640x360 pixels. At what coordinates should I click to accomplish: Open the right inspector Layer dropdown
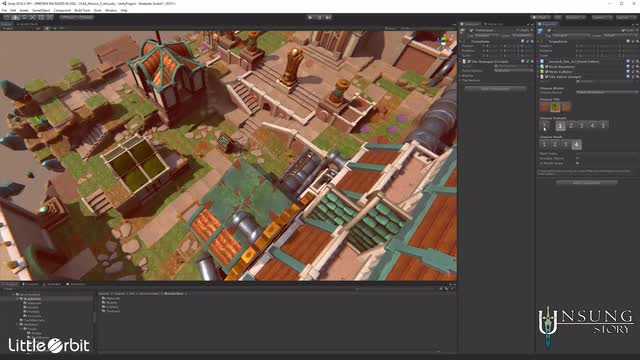point(620,36)
